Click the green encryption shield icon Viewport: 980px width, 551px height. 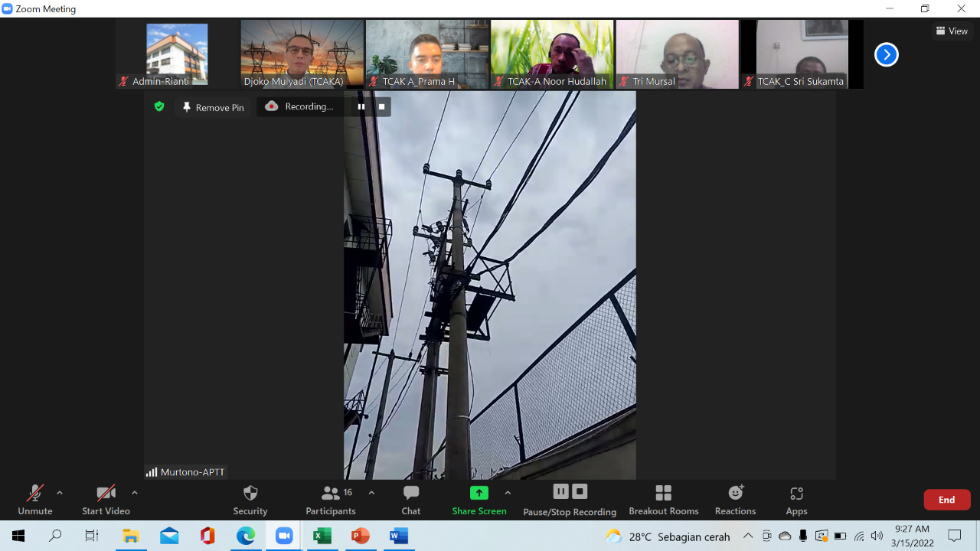coord(159,106)
